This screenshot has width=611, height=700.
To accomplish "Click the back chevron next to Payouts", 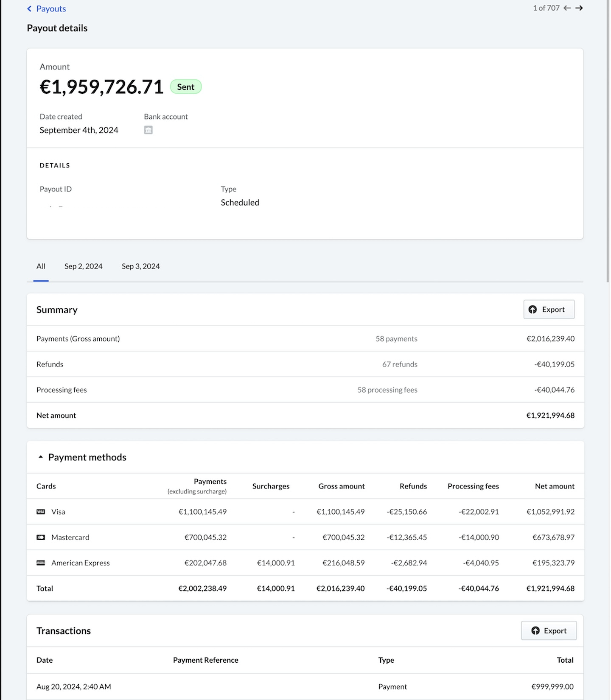I will 29,9.
